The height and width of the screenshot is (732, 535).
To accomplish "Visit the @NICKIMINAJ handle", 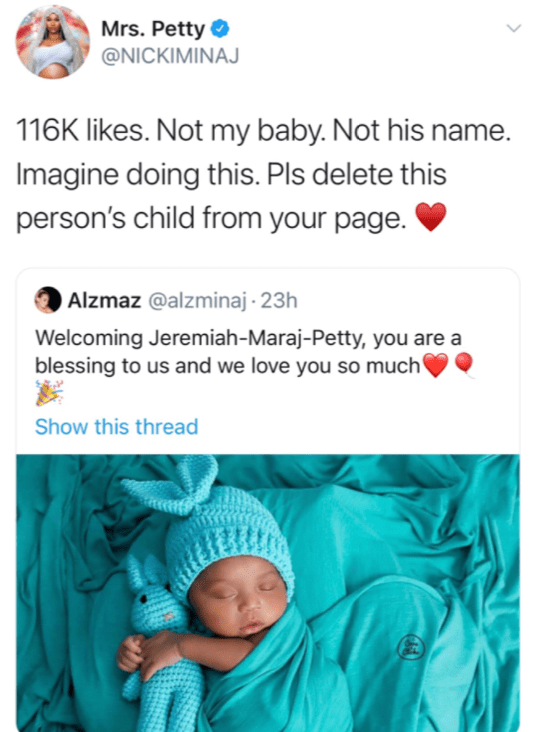I will coord(170,56).
